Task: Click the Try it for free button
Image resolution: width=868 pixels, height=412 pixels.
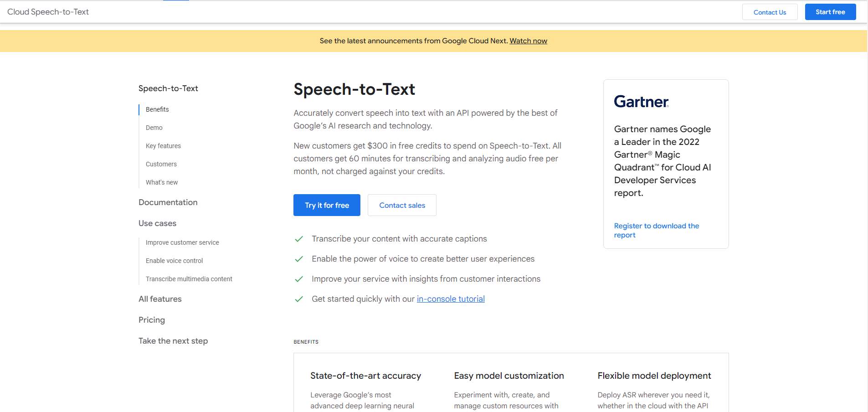Action: 327,205
